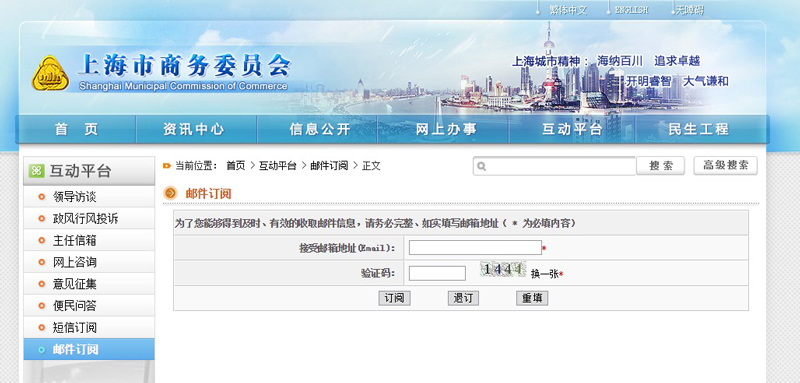
Task: Switch to ENGLISH version
Action: pos(631,10)
